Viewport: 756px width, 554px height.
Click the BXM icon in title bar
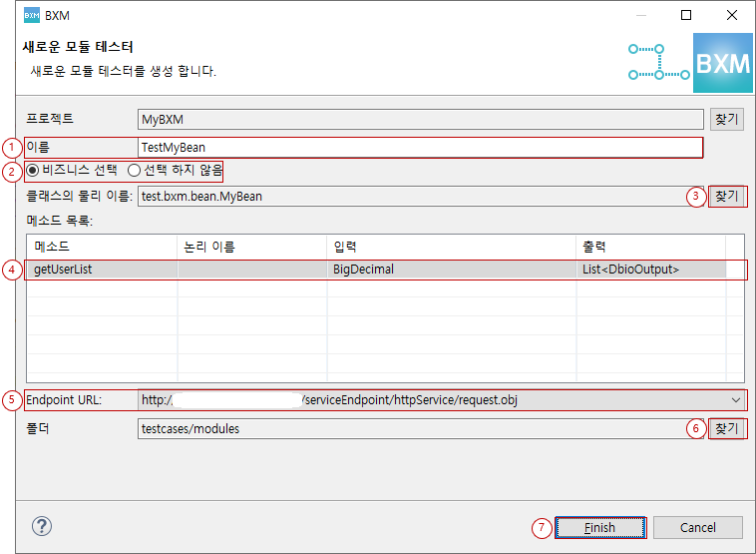tap(31, 15)
